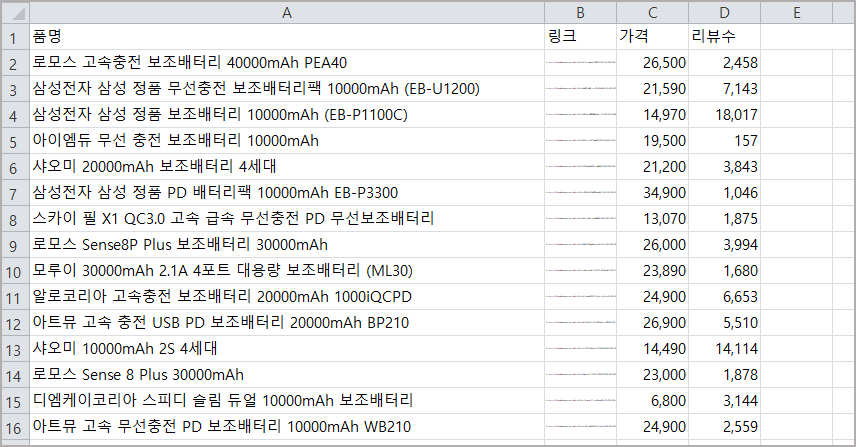856x447 pixels.
Task: Click price cell 13,070
Action: click(x=652, y=219)
